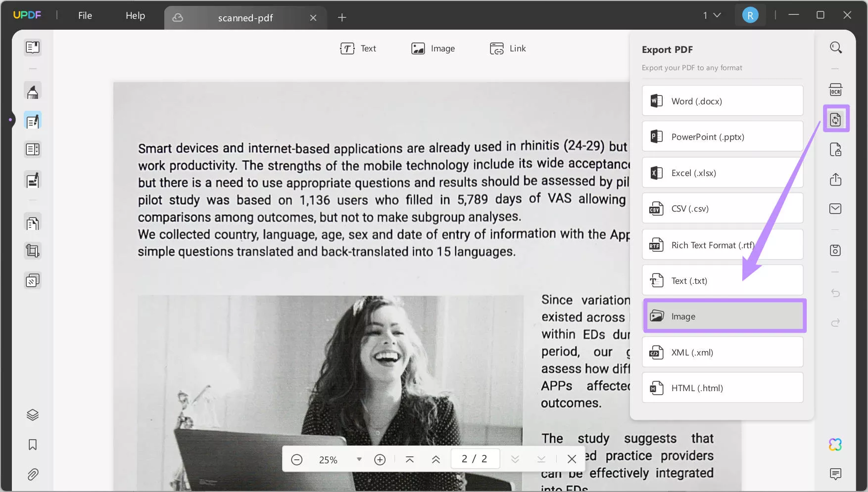Click the cloud icon on document tab
The height and width of the screenshot is (492, 868).
(x=178, y=18)
